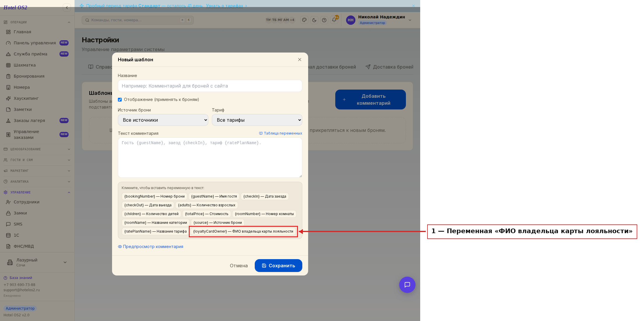Expand the ГОСТИ И CRM section

[x=37, y=160]
